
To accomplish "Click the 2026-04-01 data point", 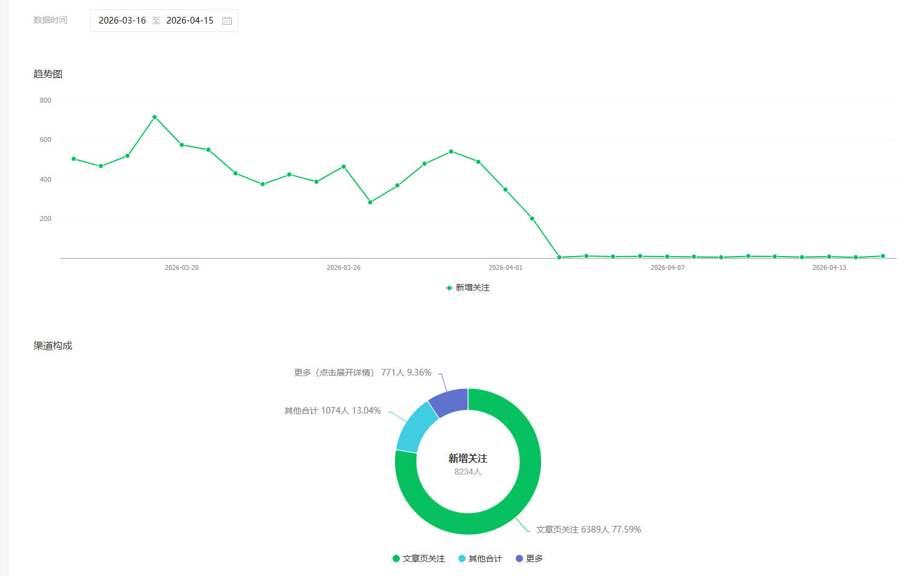I will (505, 190).
